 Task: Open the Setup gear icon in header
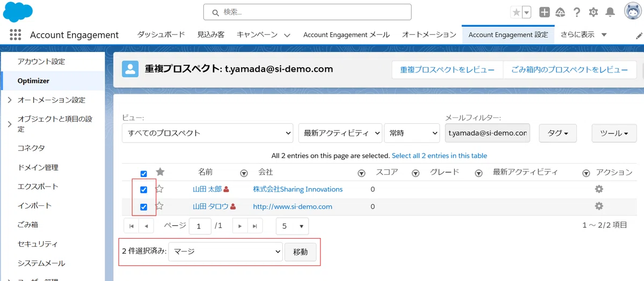(x=593, y=12)
